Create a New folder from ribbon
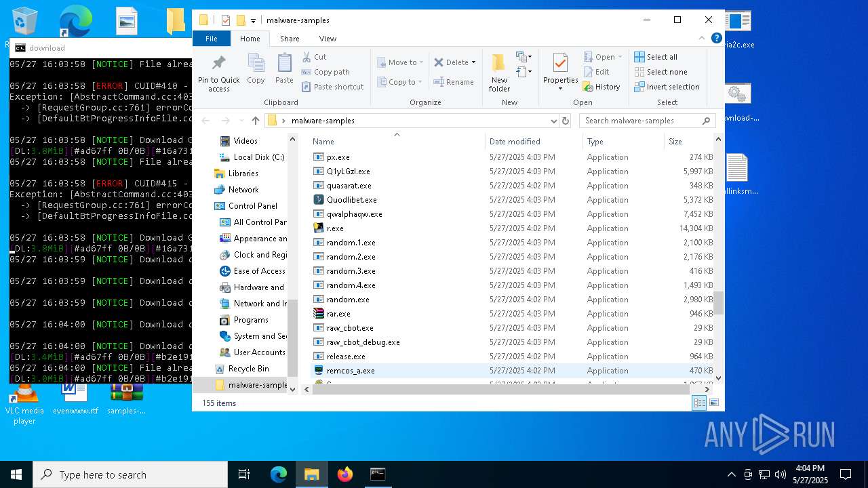 (499, 73)
